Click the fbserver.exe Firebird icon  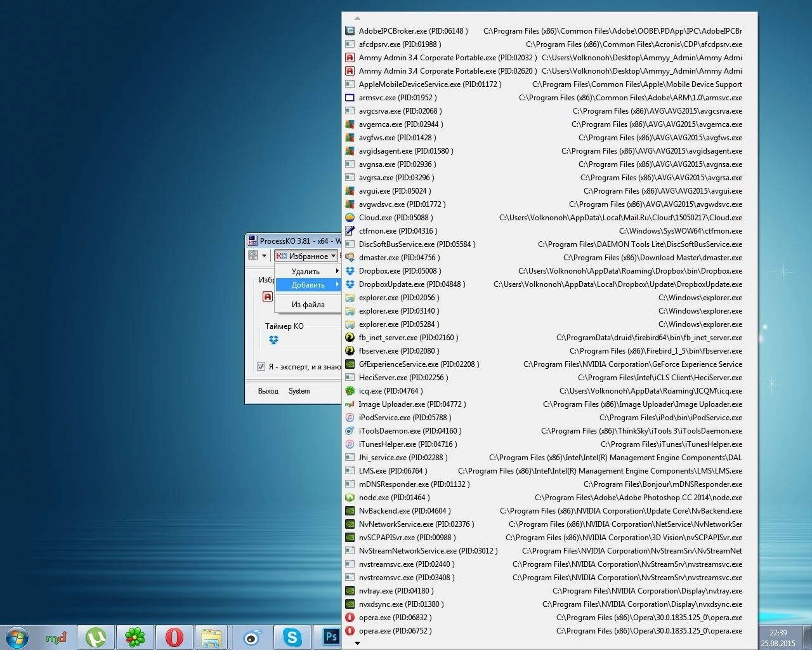(x=350, y=350)
